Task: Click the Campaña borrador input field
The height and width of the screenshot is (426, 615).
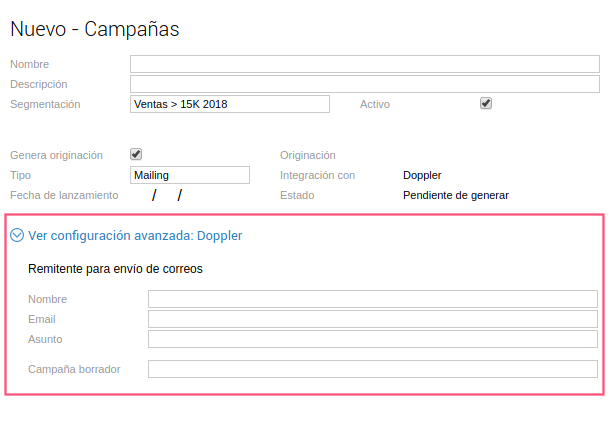Action: tap(372, 369)
